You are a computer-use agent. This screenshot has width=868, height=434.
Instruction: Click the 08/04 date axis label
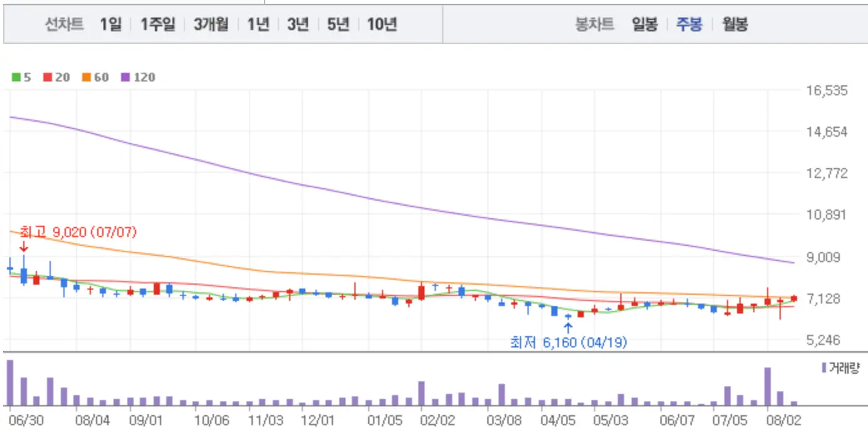point(92,419)
